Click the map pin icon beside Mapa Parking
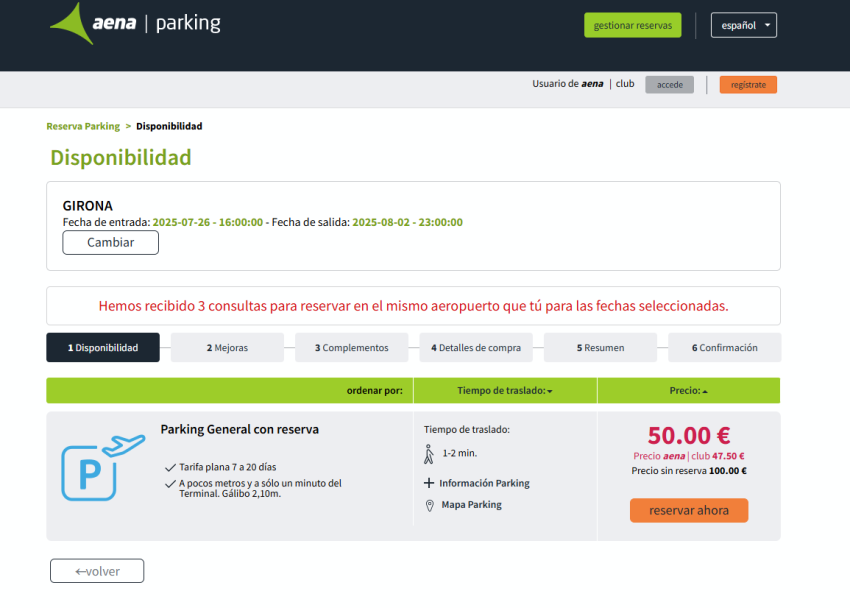The width and height of the screenshot is (850, 608). click(429, 506)
